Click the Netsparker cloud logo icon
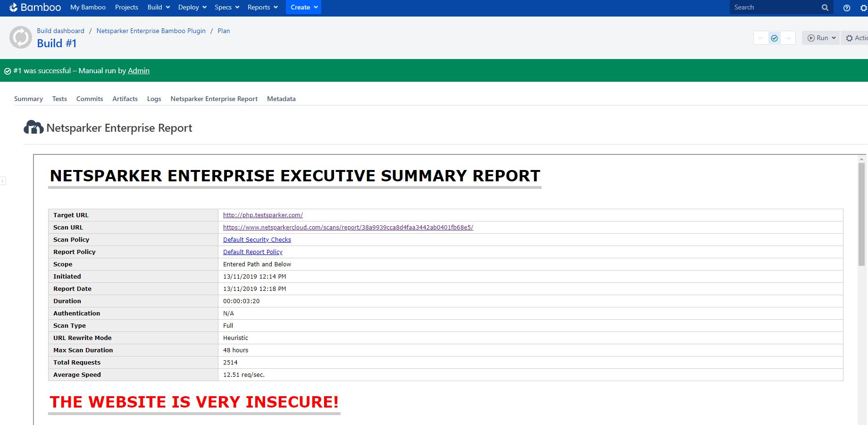 [x=33, y=127]
